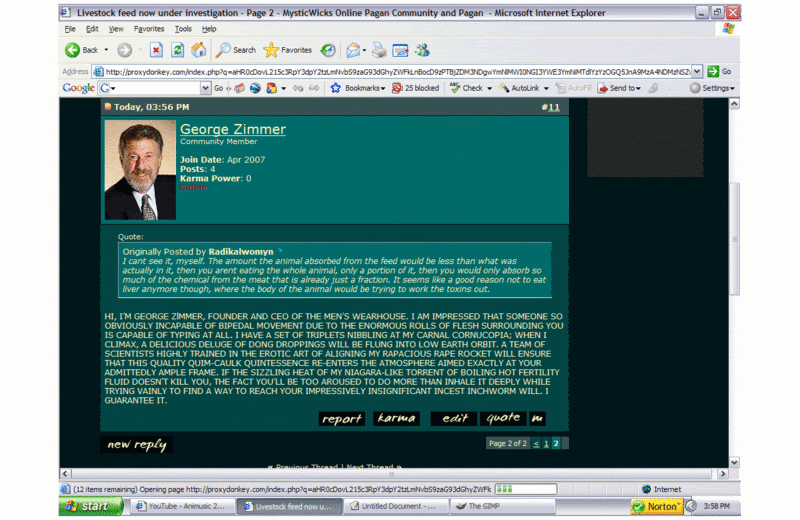Open the Edit menu

(x=92, y=29)
